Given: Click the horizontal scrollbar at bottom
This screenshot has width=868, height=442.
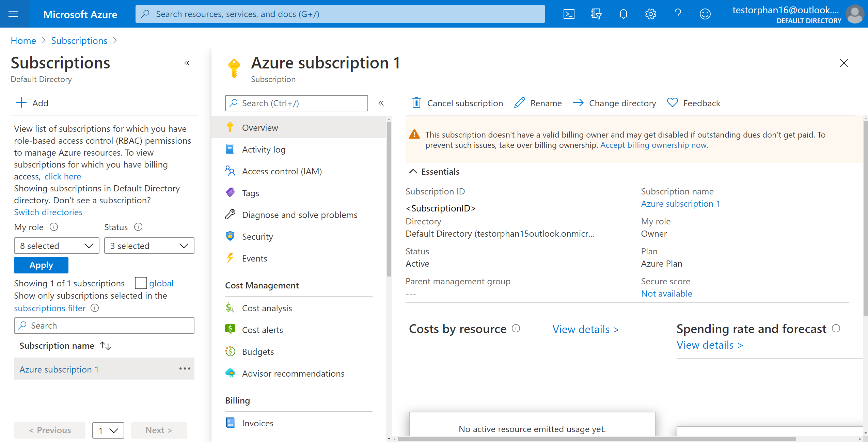Looking at the screenshot, I should pos(596,439).
